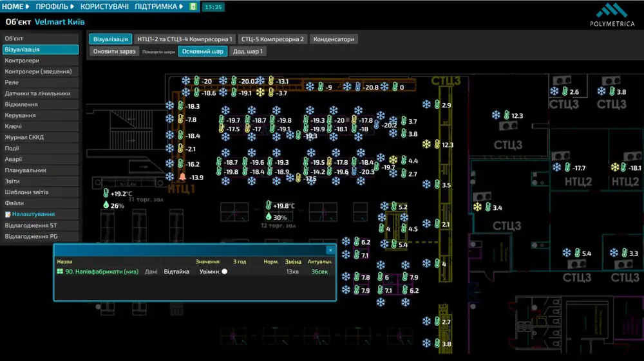Click the snowflake icon beside -16.2
Image resolution: width=644 pixels, height=361 pixels.
(x=169, y=163)
